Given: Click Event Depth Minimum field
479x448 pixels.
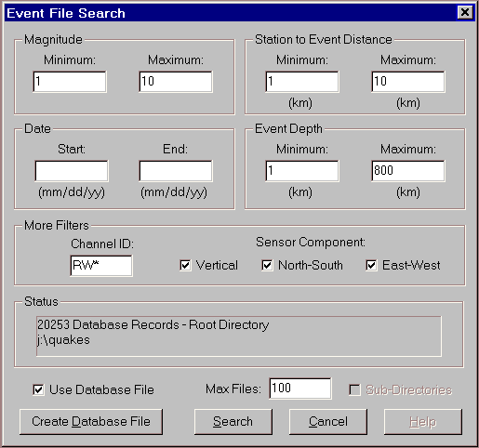Looking at the screenshot, I should [x=302, y=171].
